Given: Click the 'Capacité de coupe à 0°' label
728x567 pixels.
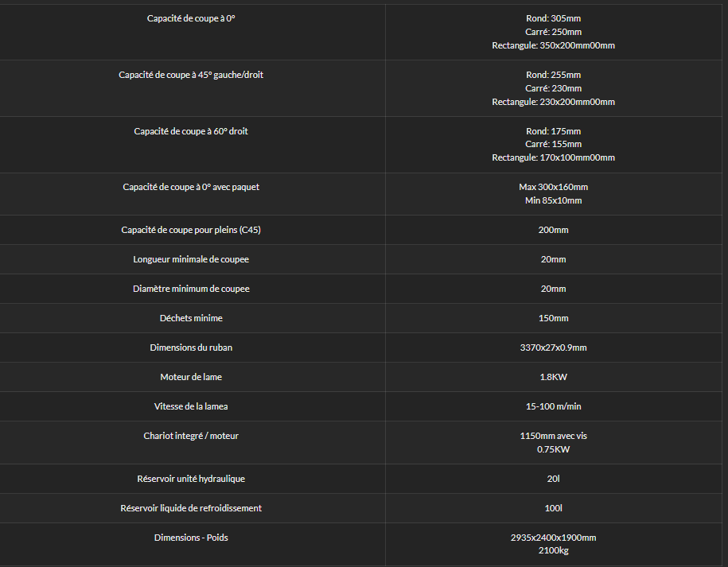Looking at the screenshot, I should (191, 18).
